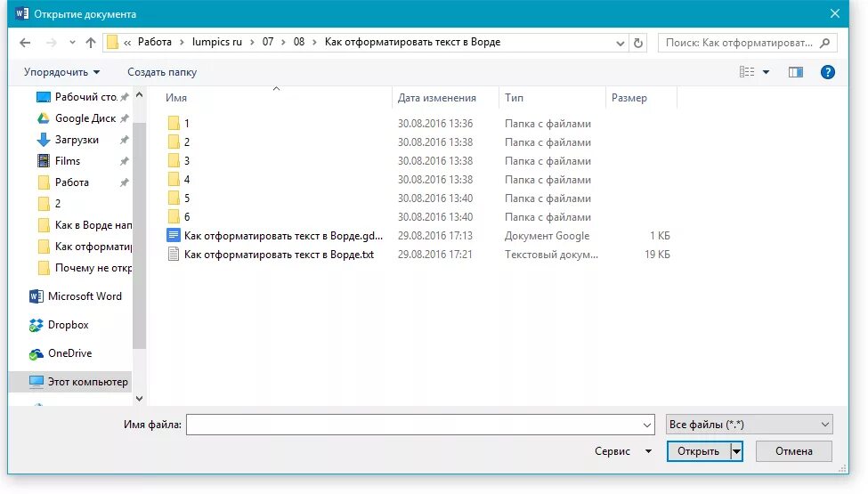Click the Back navigation arrow

[25, 43]
